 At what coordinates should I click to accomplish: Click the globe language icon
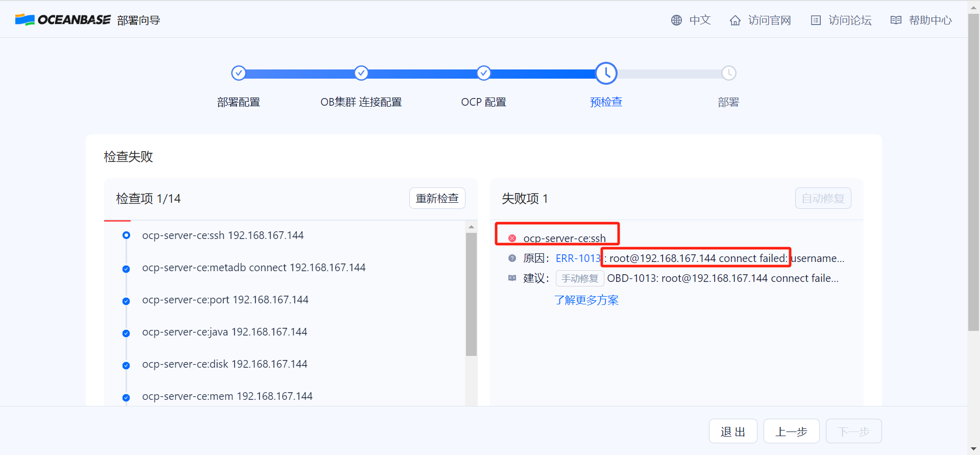(x=676, y=20)
